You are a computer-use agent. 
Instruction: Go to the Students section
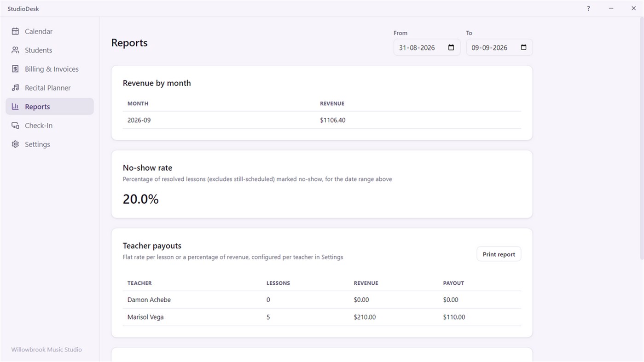click(50, 50)
